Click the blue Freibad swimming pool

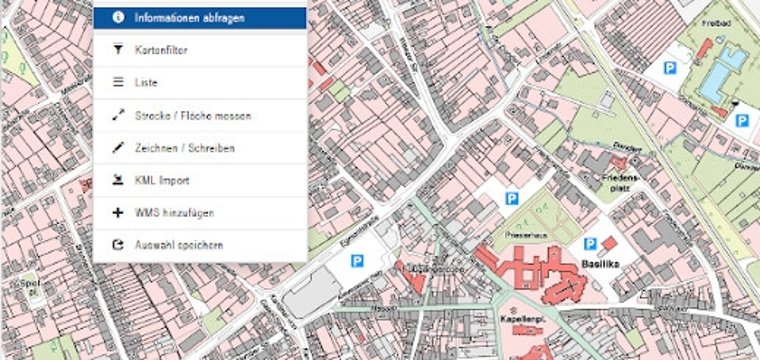click(723, 74)
